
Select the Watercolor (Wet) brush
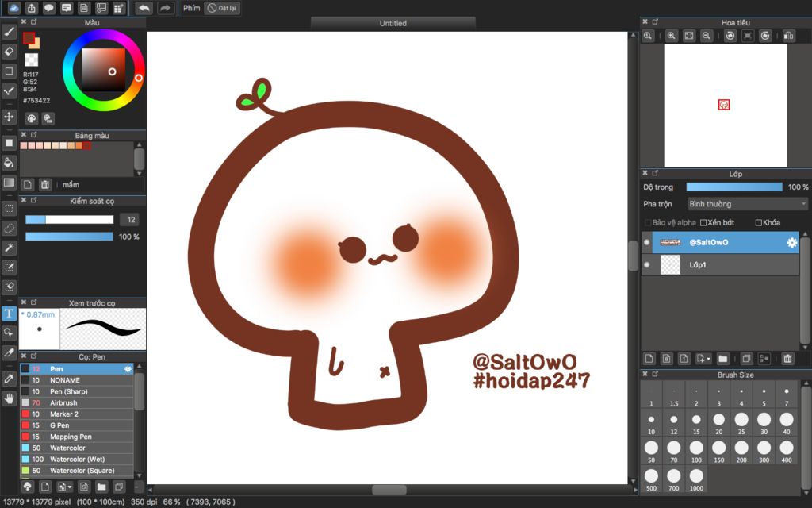(x=77, y=460)
